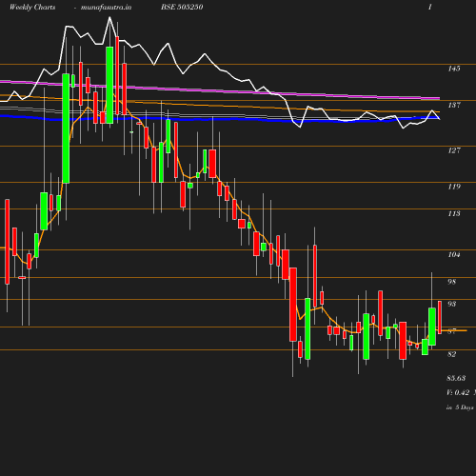Click the 145 price axis label
The height and width of the screenshot is (476, 476).
pyautogui.click(x=454, y=69)
